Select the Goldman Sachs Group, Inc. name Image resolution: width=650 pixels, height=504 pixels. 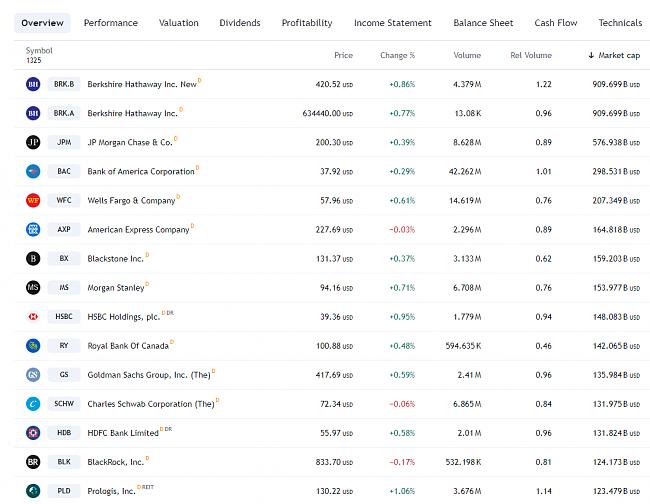(149, 375)
